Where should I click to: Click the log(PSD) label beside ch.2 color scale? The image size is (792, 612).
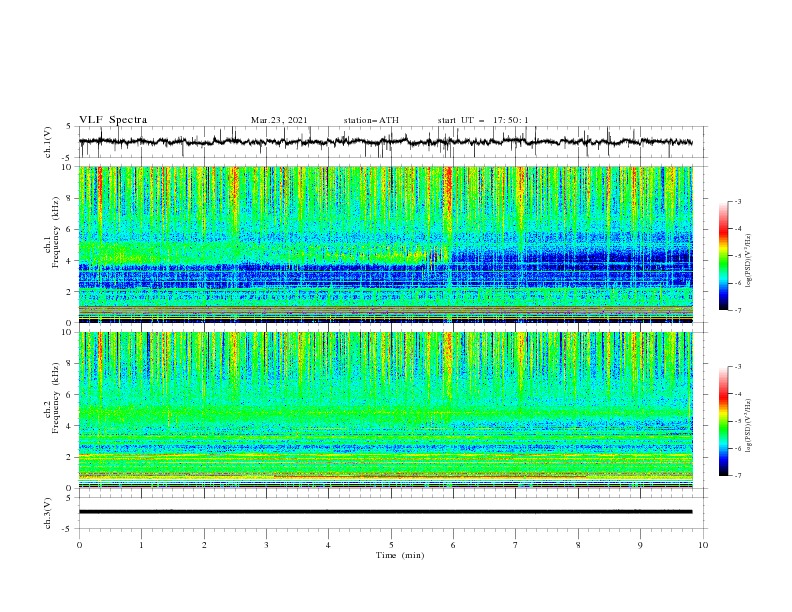tap(749, 425)
